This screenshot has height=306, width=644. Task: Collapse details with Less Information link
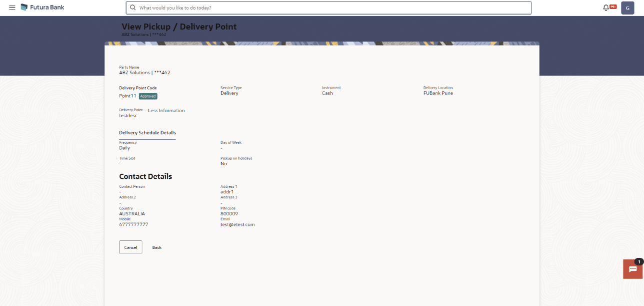166,111
